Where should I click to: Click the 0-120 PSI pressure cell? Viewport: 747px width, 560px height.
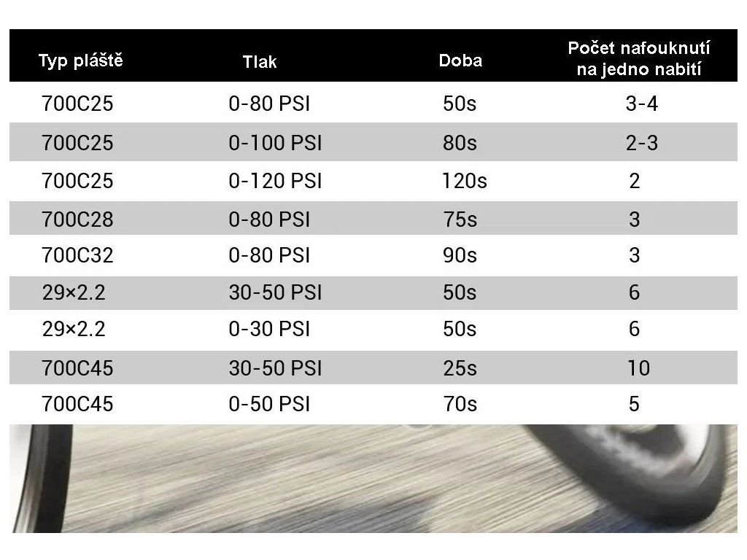(275, 181)
